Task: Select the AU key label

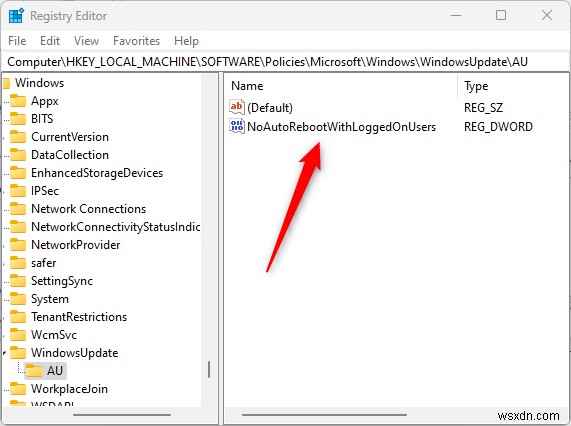Action: 55,371
